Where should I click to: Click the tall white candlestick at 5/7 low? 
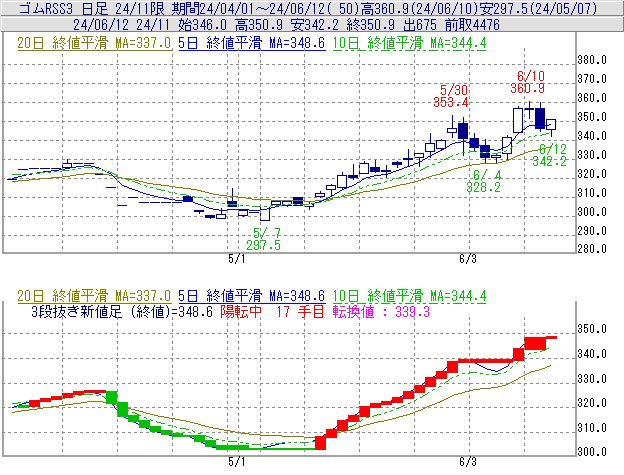[x=265, y=214]
